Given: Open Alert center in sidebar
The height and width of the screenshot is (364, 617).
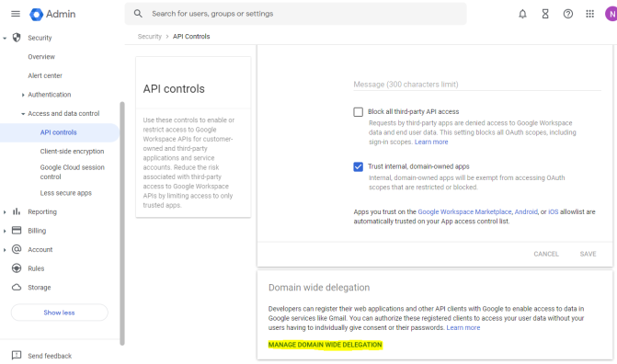Looking at the screenshot, I should pyautogui.click(x=45, y=75).
